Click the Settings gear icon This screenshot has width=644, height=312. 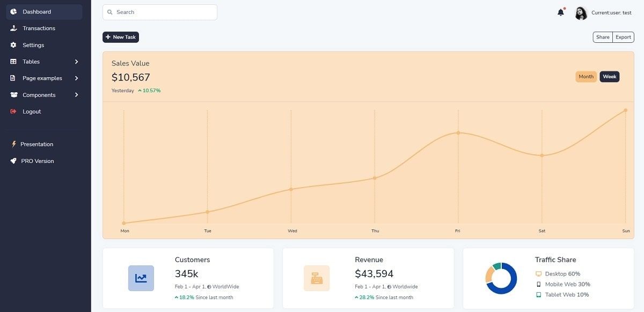(13, 44)
